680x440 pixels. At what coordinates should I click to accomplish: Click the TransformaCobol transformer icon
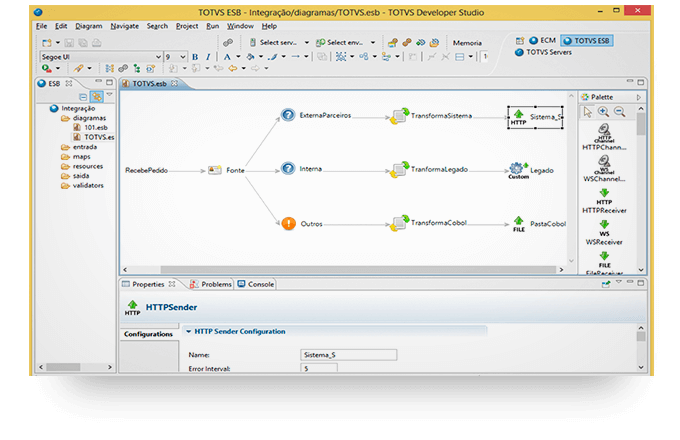tap(399, 223)
